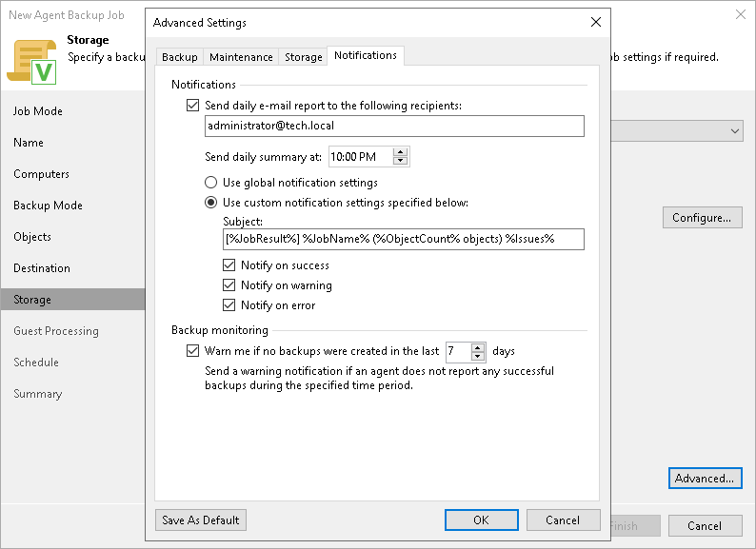Image resolution: width=756 pixels, height=549 pixels.
Task: Switch to the Maintenance tab
Action: (241, 57)
